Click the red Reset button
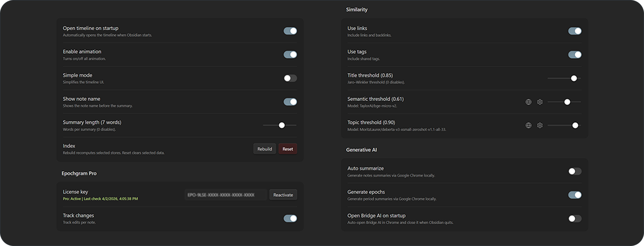644x246 pixels. (x=288, y=149)
